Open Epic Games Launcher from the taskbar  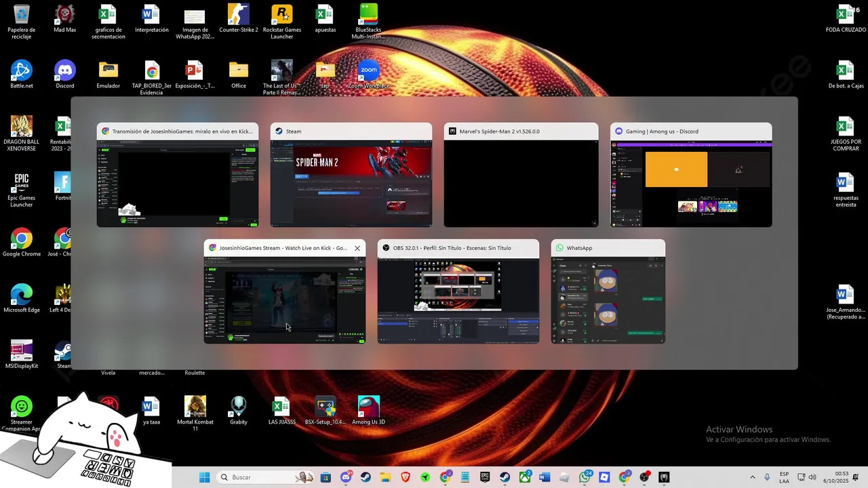coord(485,477)
